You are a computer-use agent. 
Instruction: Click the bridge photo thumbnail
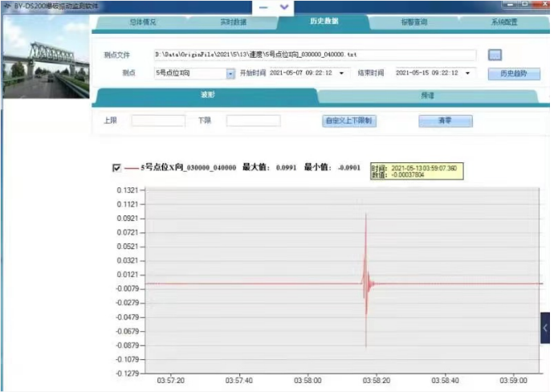coord(44,58)
